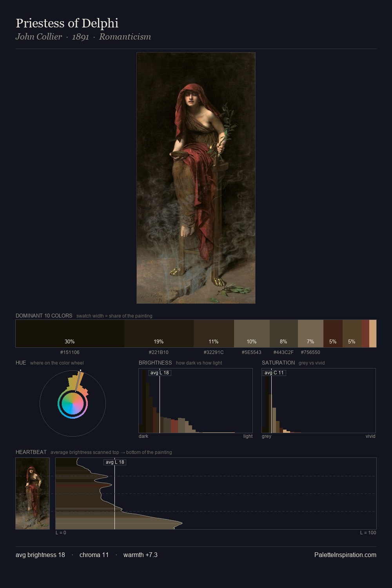Click the 'vivid' saturation axis label
Image resolution: width=392 pixels, height=588 pixels.
(370, 436)
